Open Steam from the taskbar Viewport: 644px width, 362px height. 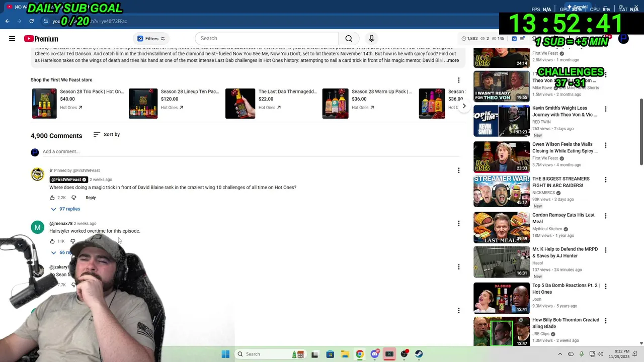pyautogui.click(x=419, y=354)
